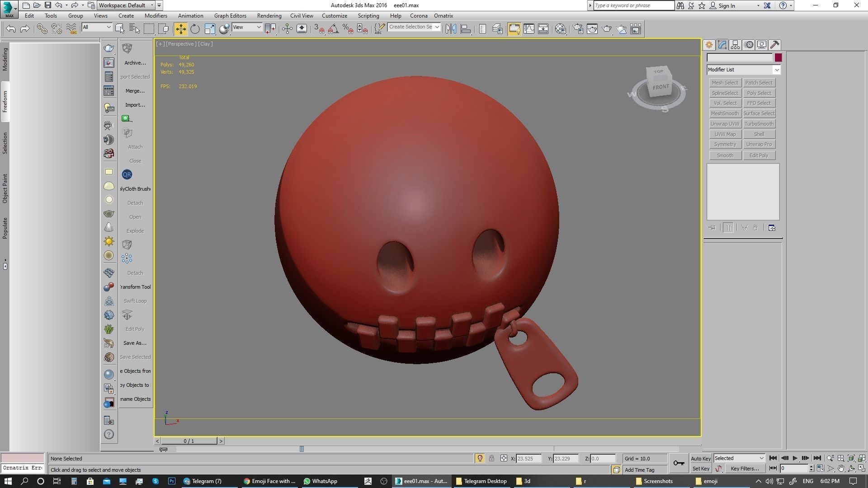Activate the Select and Uniform Scale tool
This screenshot has width=868, height=488.
(x=210, y=29)
